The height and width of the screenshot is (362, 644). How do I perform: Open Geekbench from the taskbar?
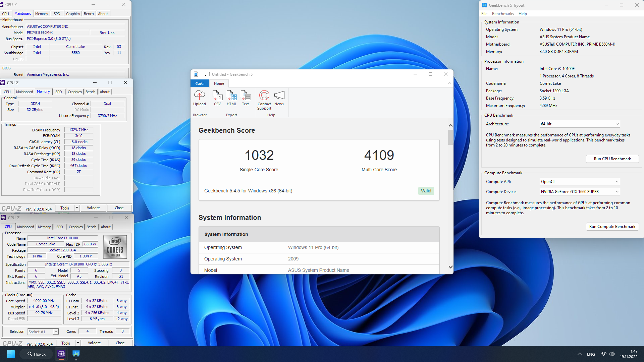tap(76, 354)
